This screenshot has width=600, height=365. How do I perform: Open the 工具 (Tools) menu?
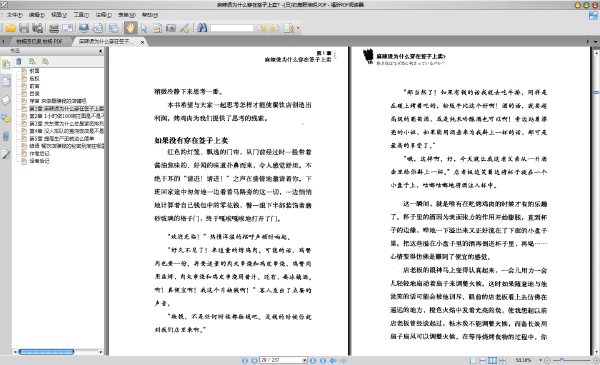pos(81,15)
